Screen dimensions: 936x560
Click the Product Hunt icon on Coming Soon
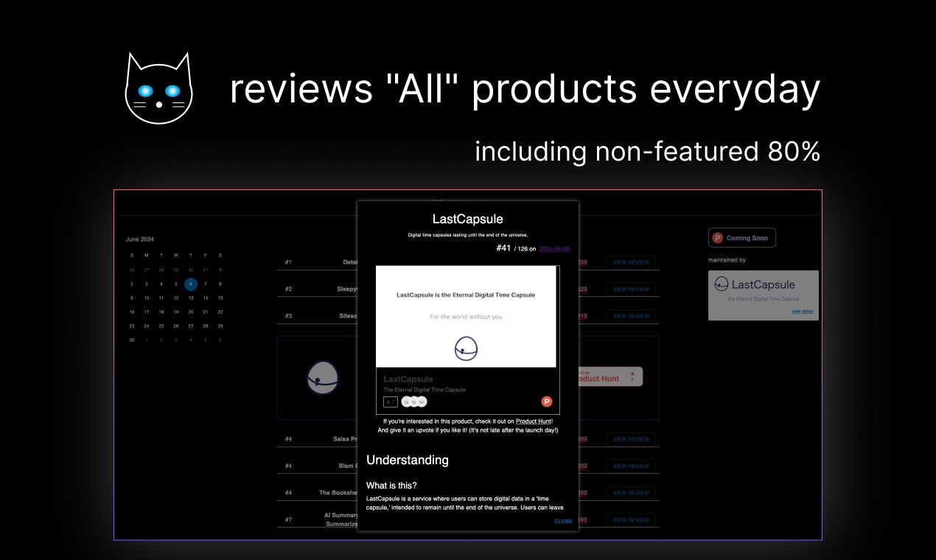coord(718,238)
